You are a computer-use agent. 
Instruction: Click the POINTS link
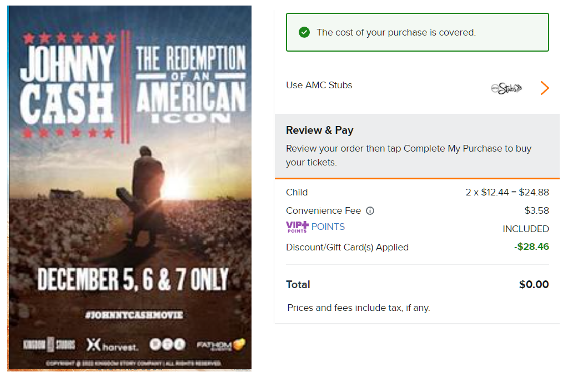click(328, 227)
